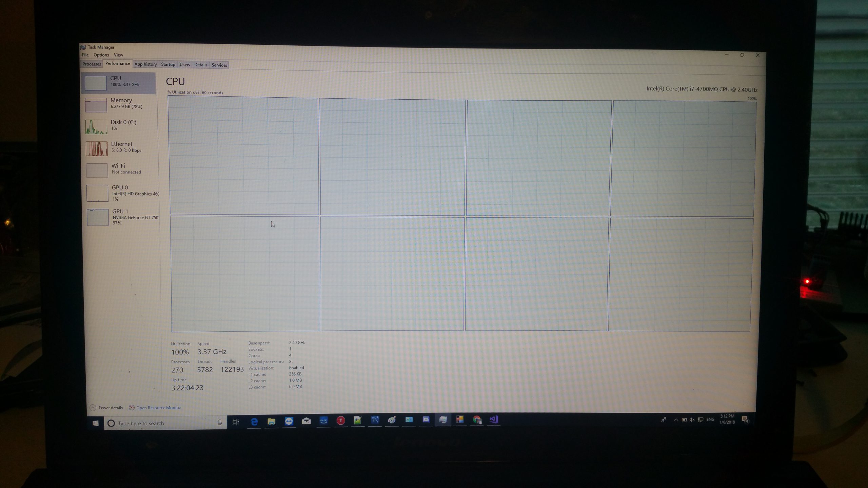Click the Open Resource Monitor link
Viewport: 868px width, 488px height.
point(159,408)
